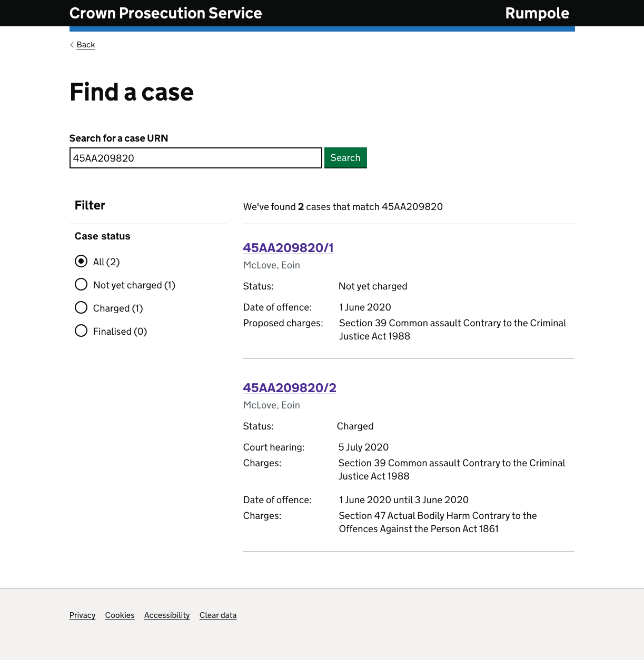Choose the Charged (1) case status
Screen dimensions: 644x660
coord(81,308)
